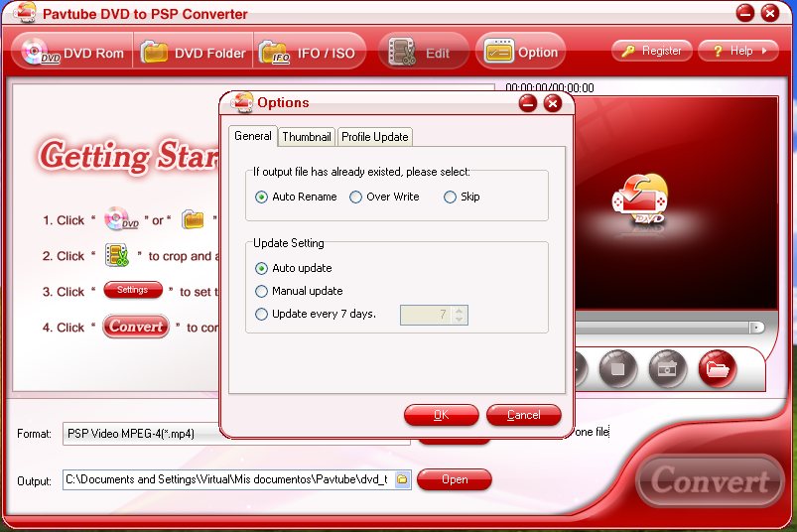Click DVD disc icon in Getting Started step 1

(x=121, y=219)
